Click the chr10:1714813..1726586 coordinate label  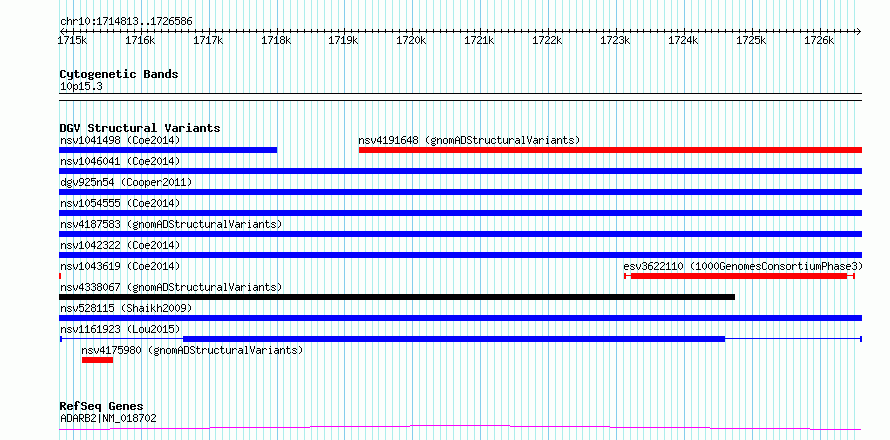[126, 22]
